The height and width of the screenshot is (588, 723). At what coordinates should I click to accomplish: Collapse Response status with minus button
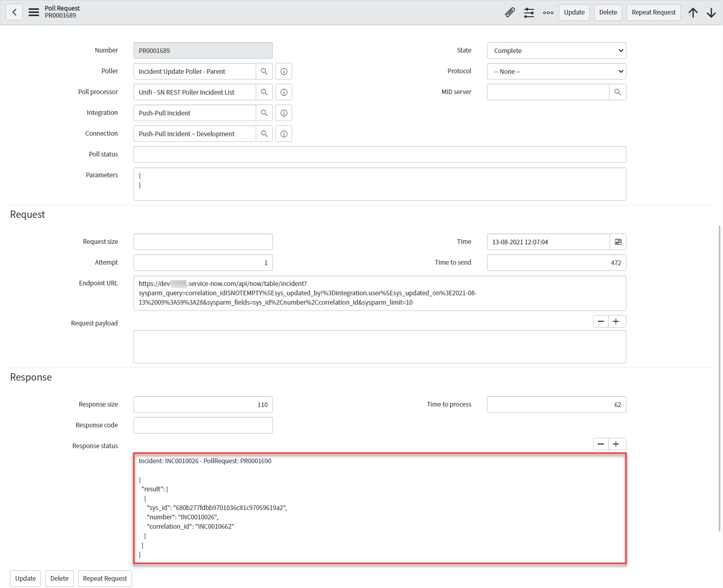coord(601,444)
